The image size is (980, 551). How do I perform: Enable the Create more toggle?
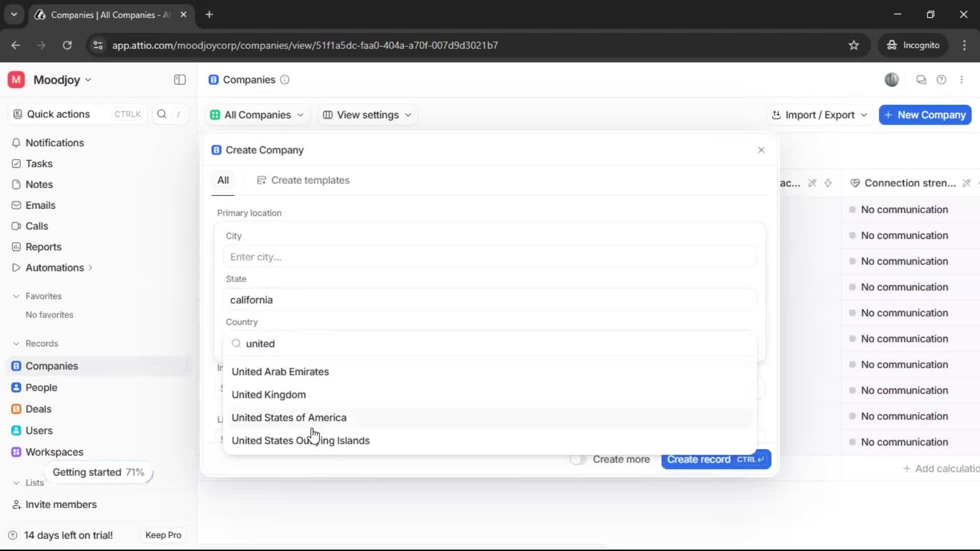[x=577, y=459]
